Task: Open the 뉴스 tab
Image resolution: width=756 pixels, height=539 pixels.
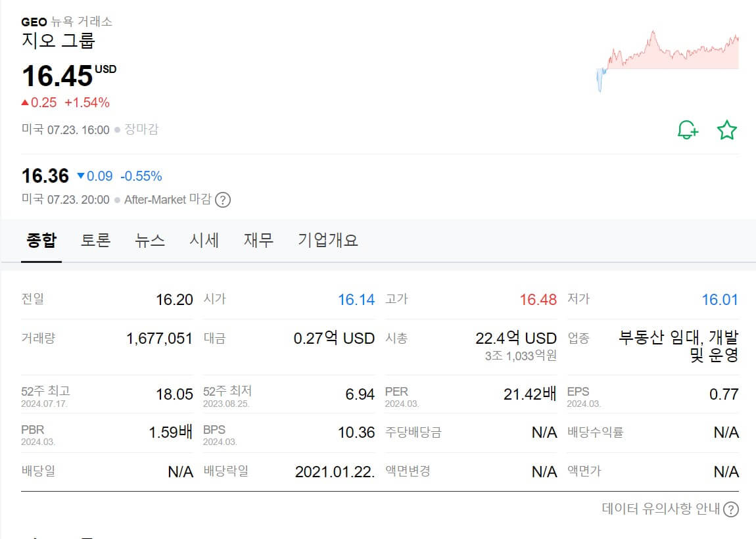Action: [x=150, y=240]
